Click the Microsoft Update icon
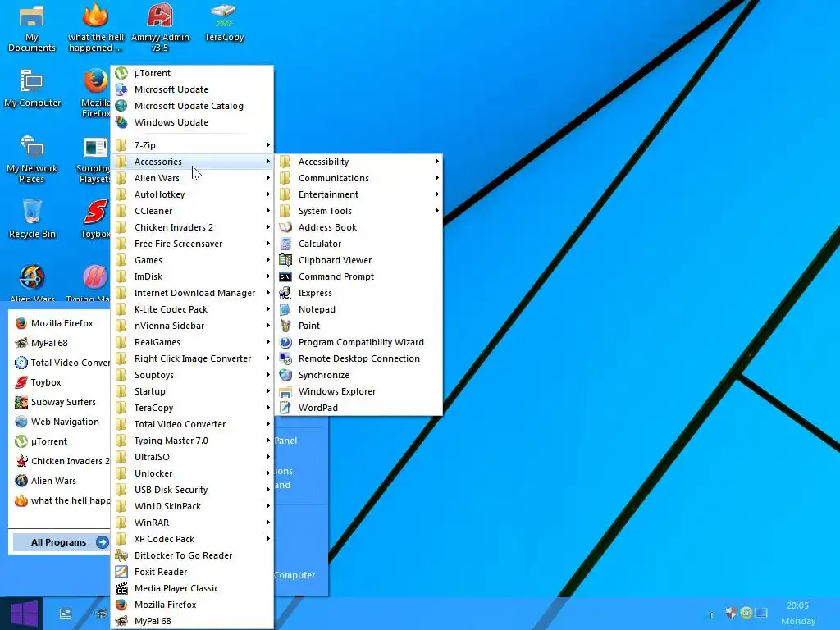The image size is (840, 630). point(121,89)
